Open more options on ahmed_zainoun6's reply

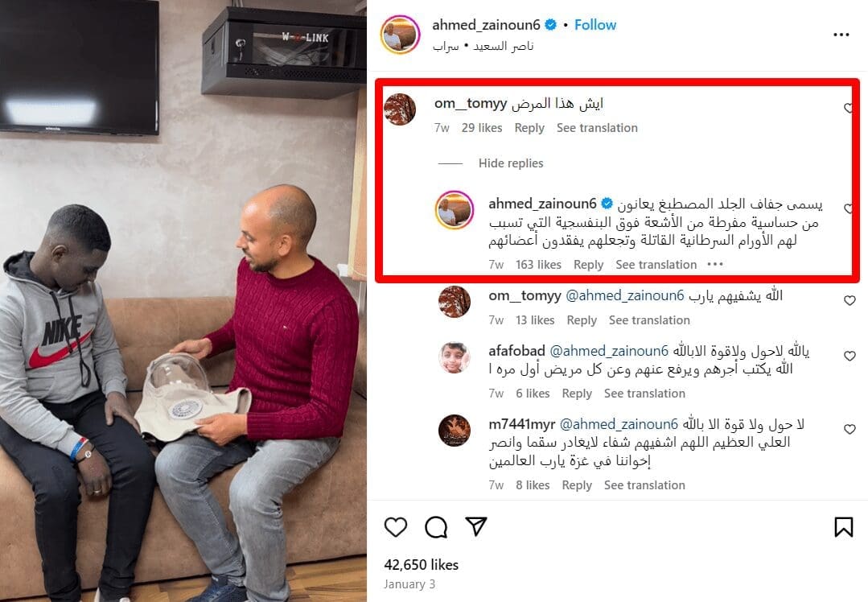715,264
